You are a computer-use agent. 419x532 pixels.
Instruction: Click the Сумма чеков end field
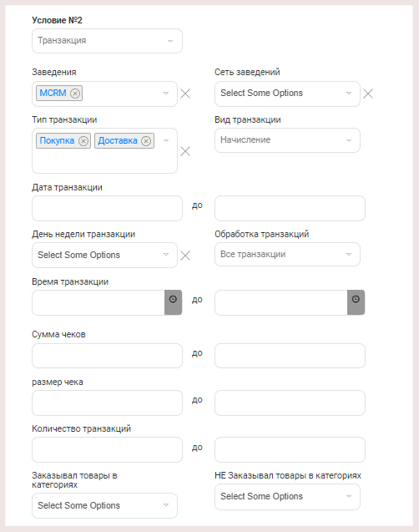(290, 356)
